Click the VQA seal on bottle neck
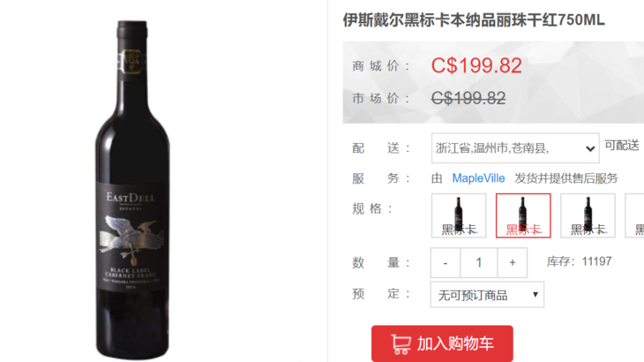Viewport: 644px width, 362px height. [131, 62]
